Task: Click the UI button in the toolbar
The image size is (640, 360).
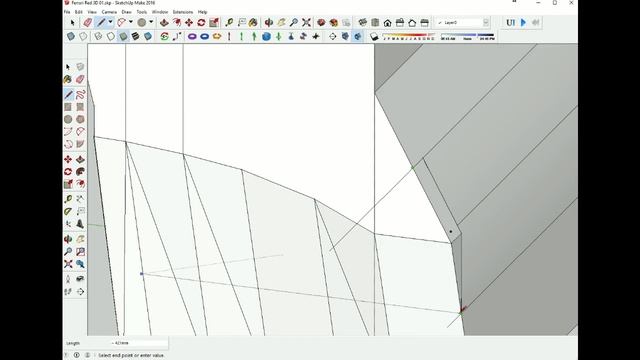Action: point(510,22)
